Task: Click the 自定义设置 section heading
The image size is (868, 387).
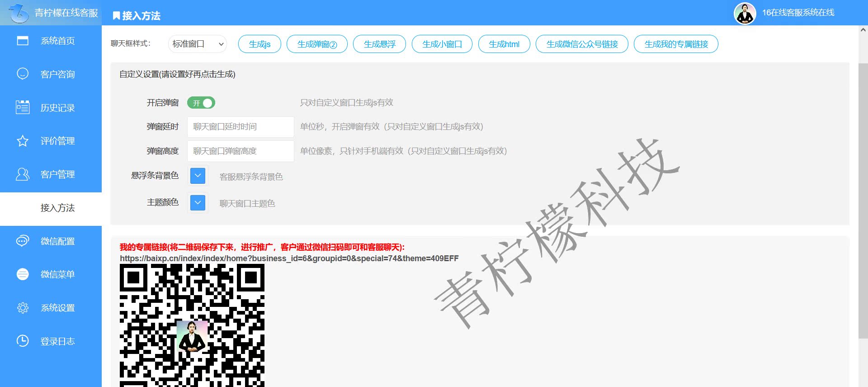Action: [x=177, y=74]
